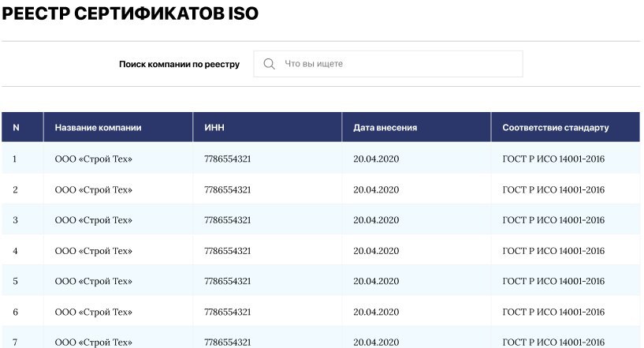Click the ИНН value in row 3
The width and height of the screenshot is (644, 348).
[x=228, y=220]
